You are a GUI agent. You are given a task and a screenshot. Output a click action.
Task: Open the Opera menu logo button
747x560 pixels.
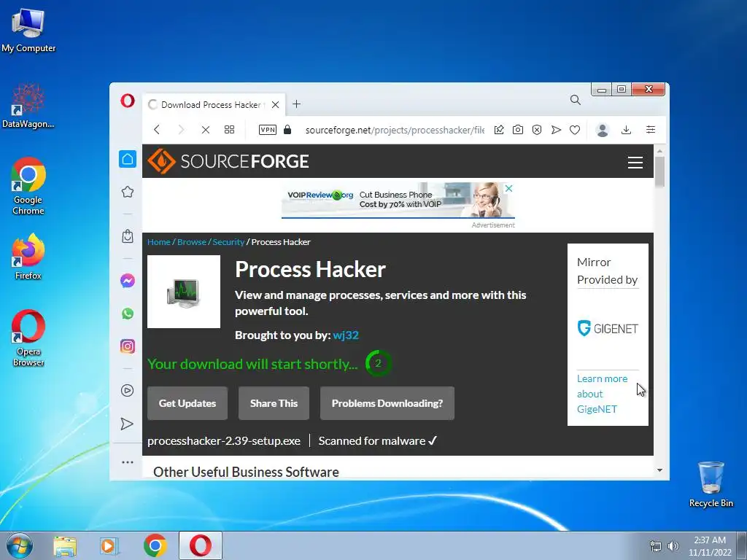127,101
